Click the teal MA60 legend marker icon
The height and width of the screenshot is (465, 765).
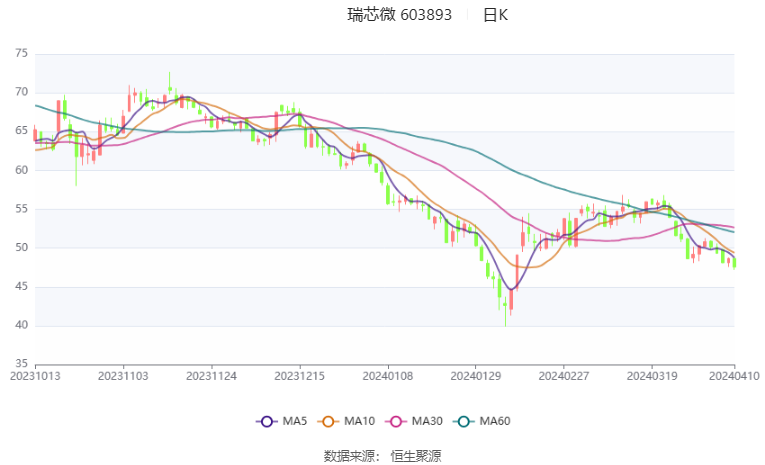[466, 421]
